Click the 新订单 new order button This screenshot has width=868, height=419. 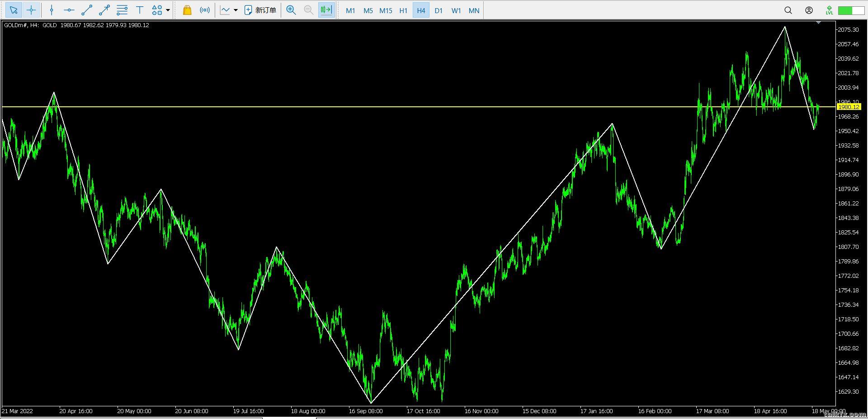[x=260, y=10]
